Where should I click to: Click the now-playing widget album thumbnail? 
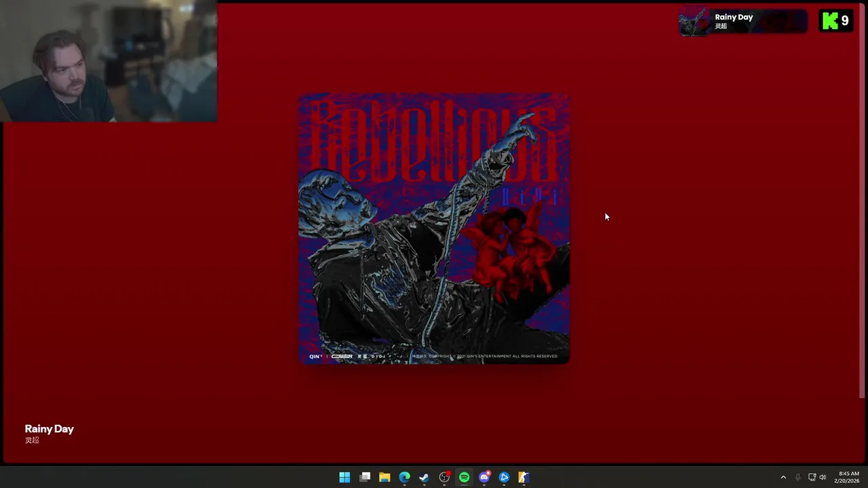pos(694,22)
